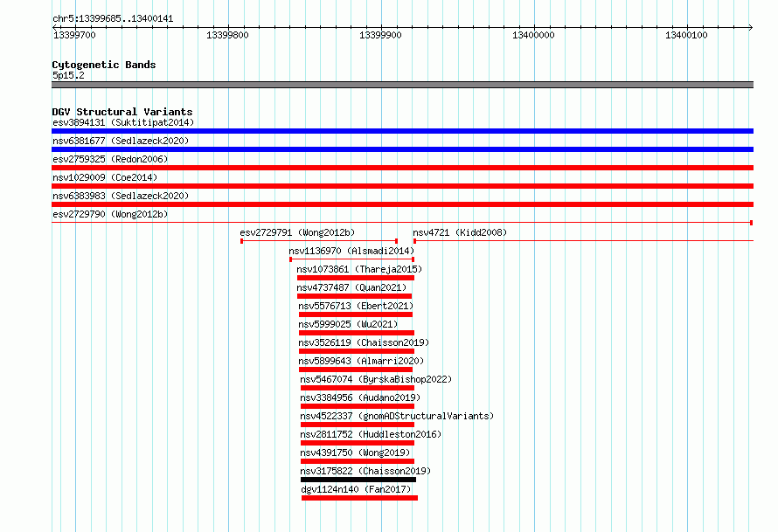Open the nsv1073861 (Thareja2015) variant label

point(359,269)
